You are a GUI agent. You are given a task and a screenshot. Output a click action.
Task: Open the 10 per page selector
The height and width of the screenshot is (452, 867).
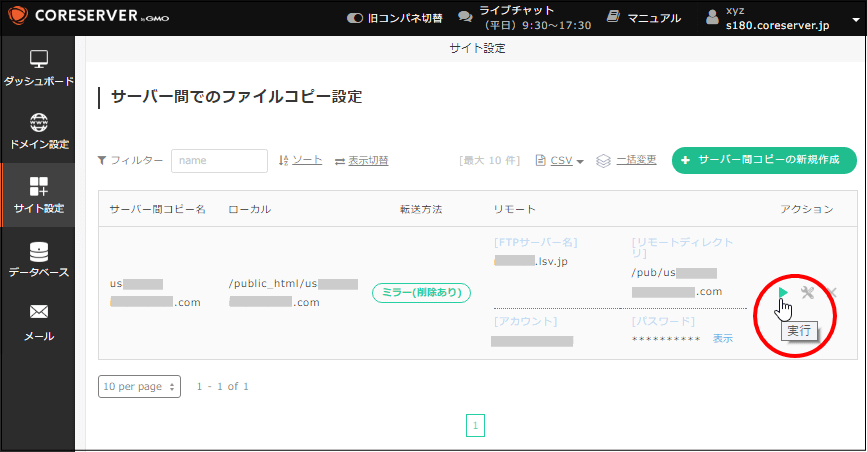[140, 386]
